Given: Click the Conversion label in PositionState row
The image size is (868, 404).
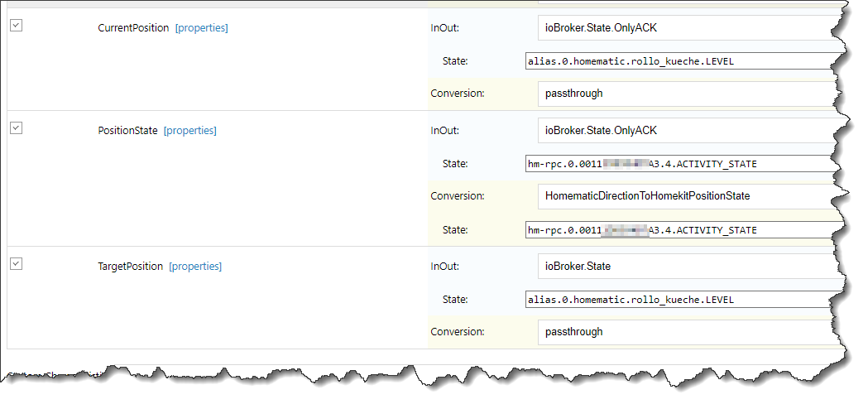Looking at the screenshot, I should 458,196.
